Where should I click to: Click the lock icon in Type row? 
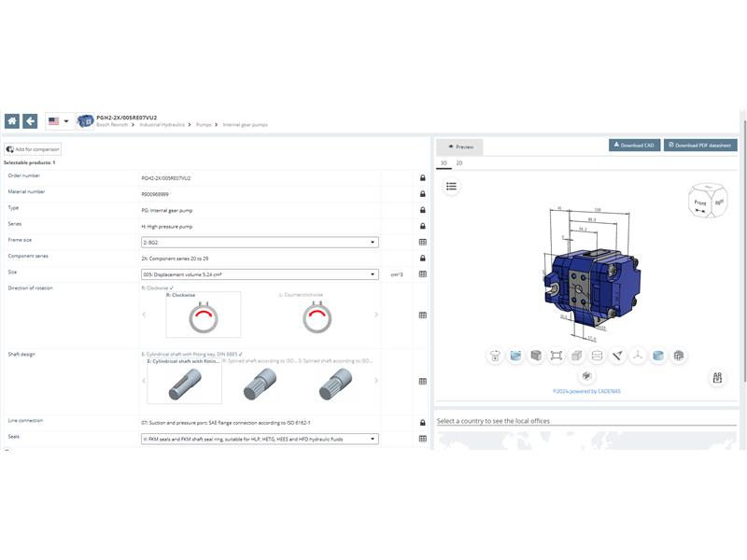pos(423,210)
